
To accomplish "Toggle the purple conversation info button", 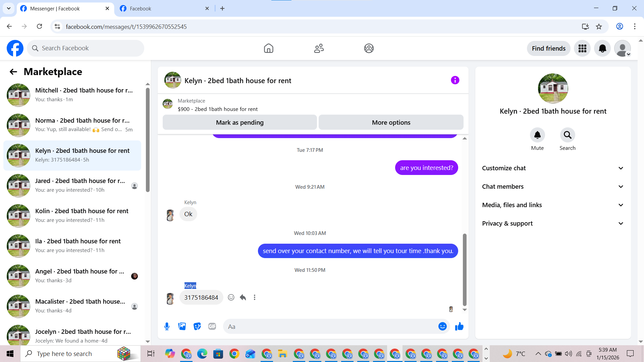I will coord(455,80).
